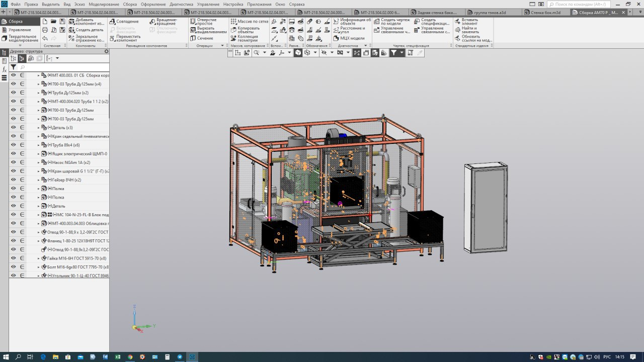644x362 pixels.
Task: Click Add component from file icon
Action: click(72, 22)
